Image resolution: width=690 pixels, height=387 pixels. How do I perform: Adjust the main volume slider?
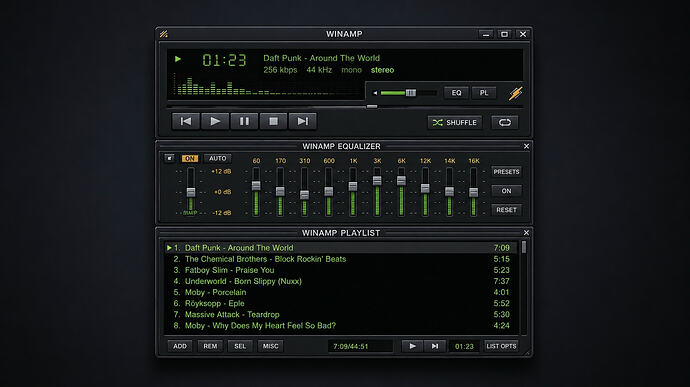pyautogui.click(x=411, y=93)
